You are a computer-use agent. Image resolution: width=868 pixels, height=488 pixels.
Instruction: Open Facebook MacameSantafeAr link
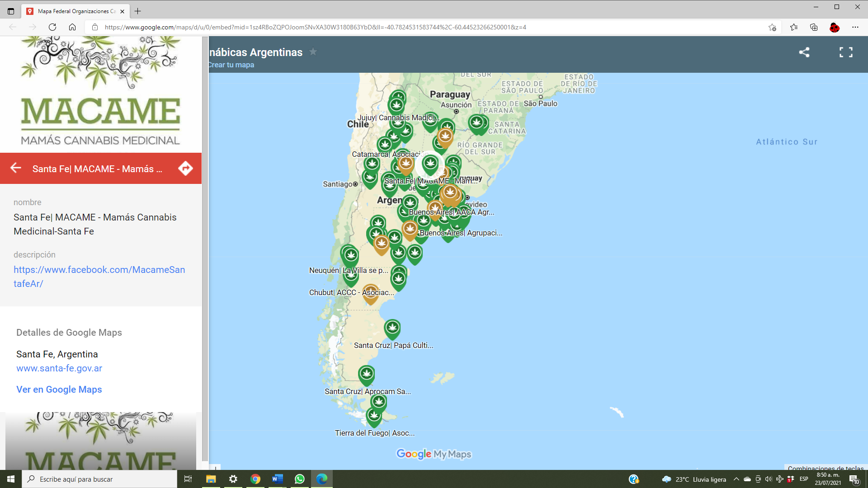click(99, 277)
